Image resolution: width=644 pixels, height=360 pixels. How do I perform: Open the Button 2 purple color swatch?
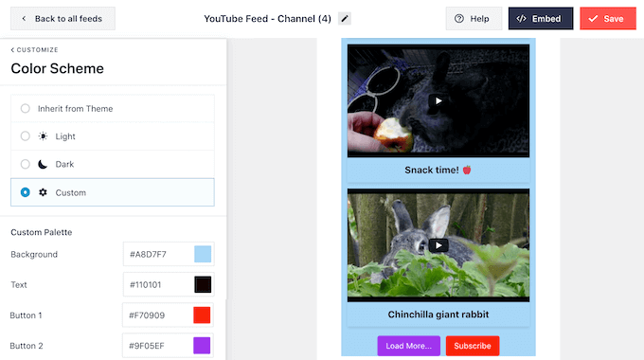[x=202, y=346]
